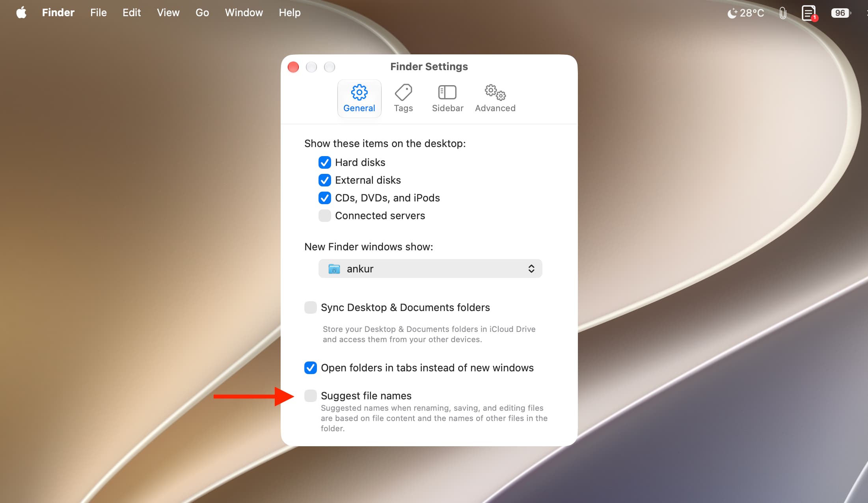Open the File menu
This screenshot has width=868, height=503.
pyautogui.click(x=98, y=13)
